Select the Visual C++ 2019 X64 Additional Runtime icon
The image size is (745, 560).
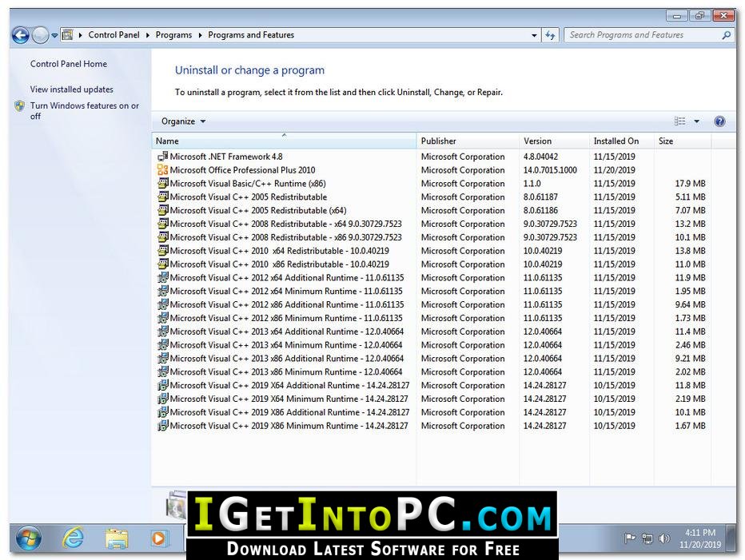pyautogui.click(x=162, y=385)
